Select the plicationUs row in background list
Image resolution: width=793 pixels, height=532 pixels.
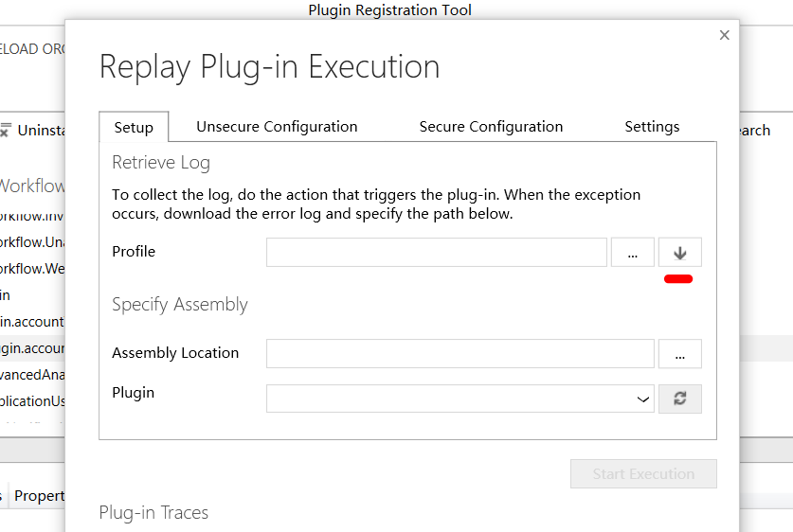pyautogui.click(x=32, y=400)
